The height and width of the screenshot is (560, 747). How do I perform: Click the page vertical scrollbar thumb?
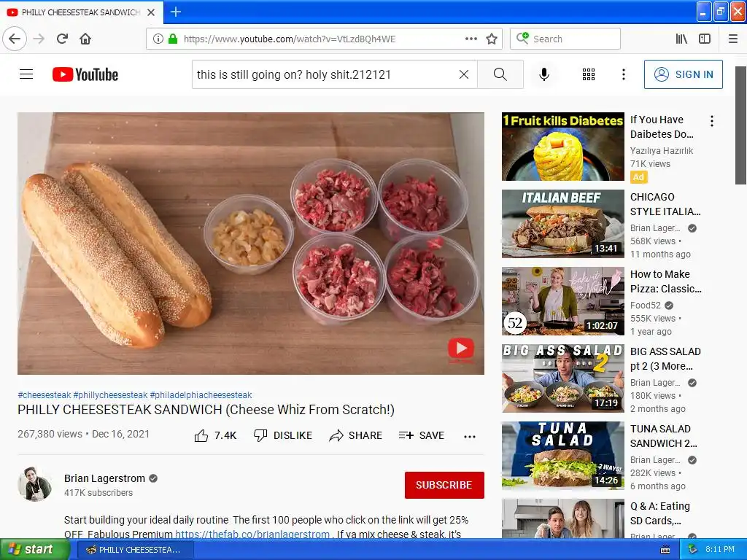pos(740,125)
